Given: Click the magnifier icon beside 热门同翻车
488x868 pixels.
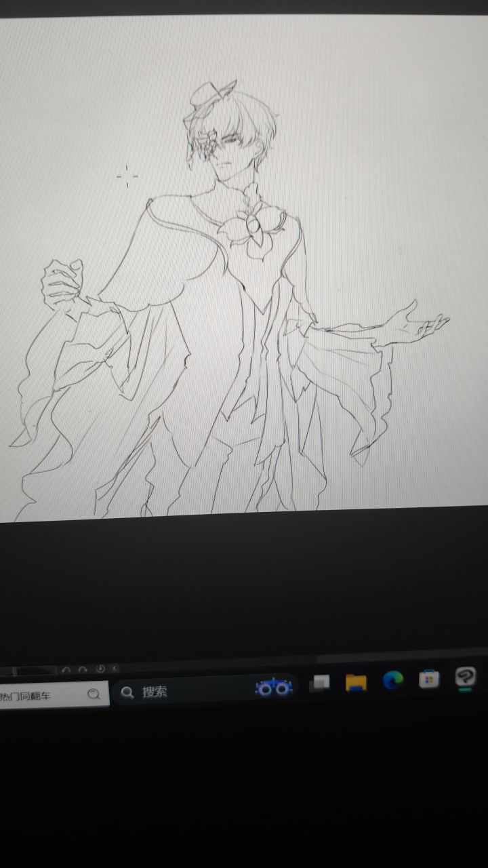Looking at the screenshot, I should click(x=94, y=694).
